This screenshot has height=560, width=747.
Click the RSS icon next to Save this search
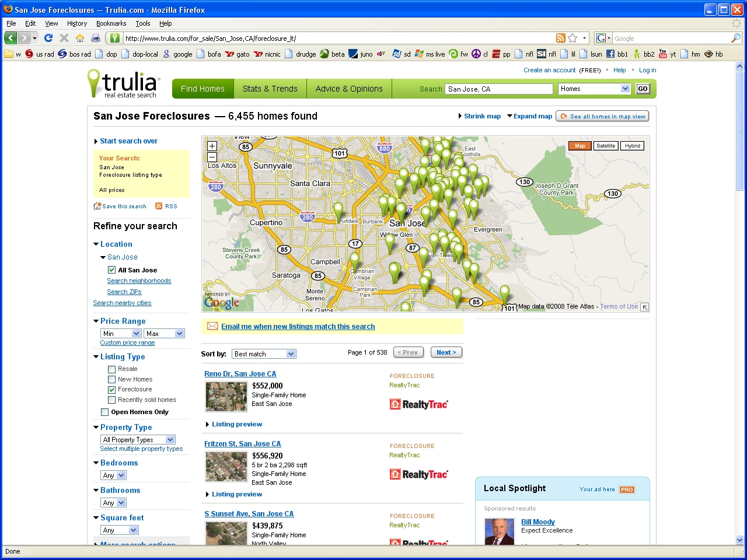click(x=159, y=206)
